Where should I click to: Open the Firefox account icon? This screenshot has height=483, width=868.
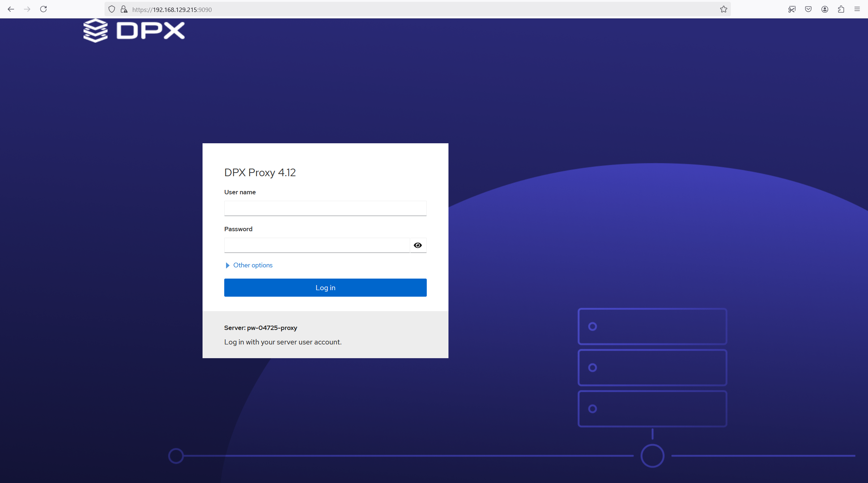825,9
